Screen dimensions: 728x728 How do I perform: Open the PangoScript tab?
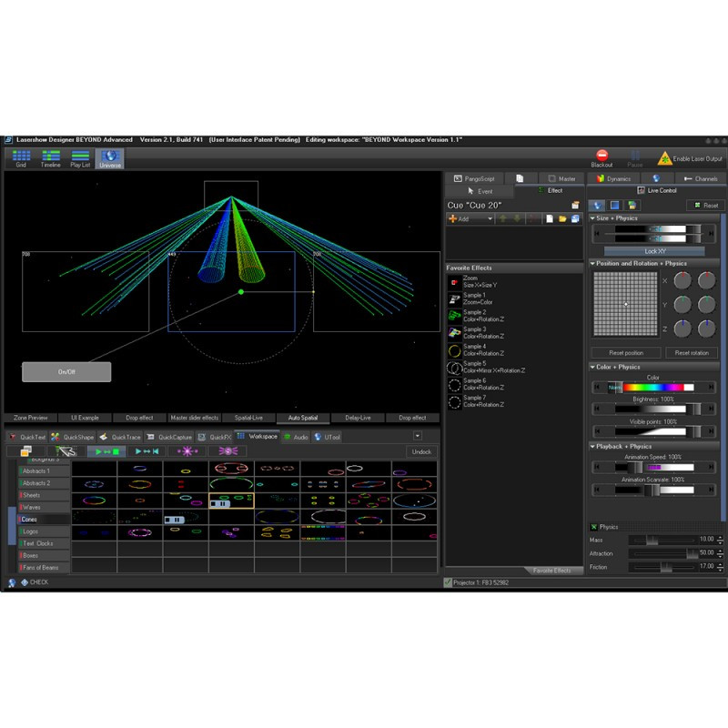[474, 178]
